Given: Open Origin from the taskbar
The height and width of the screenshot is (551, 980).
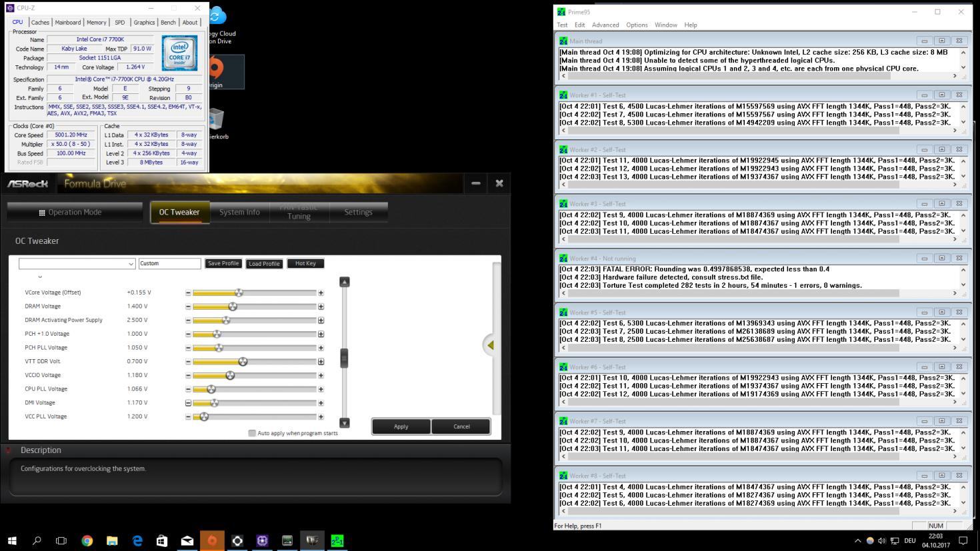Looking at the screenshot, I should [212, 540].
